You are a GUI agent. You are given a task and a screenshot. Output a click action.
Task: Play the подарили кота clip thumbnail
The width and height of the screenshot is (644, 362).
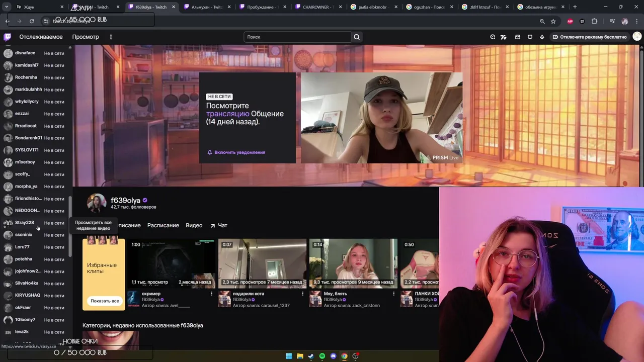[262, 263]
